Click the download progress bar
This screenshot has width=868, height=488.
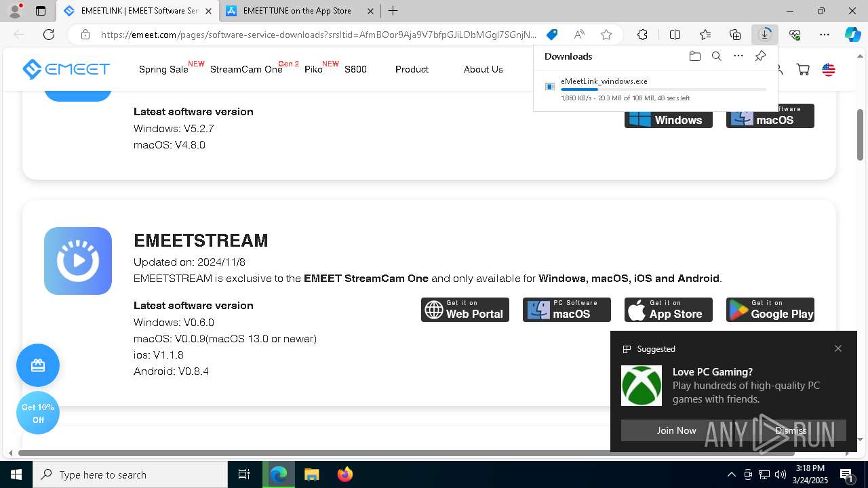tap(664, 89)
